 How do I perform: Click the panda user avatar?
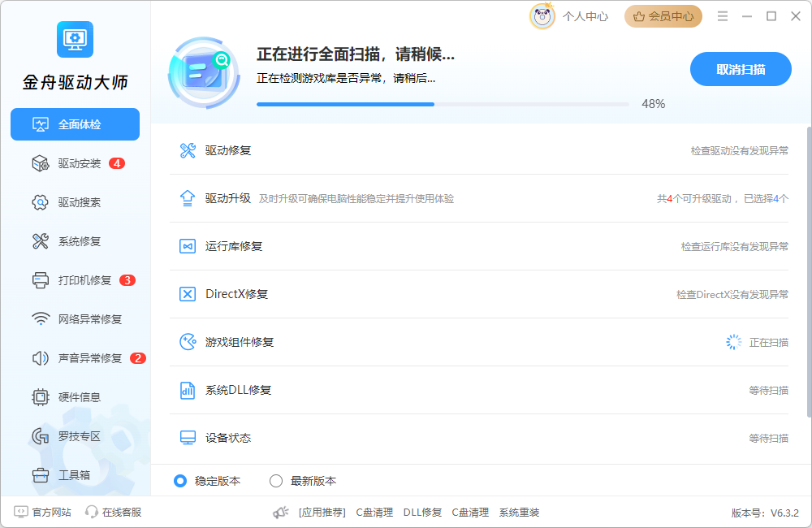[x=542, y=16]
